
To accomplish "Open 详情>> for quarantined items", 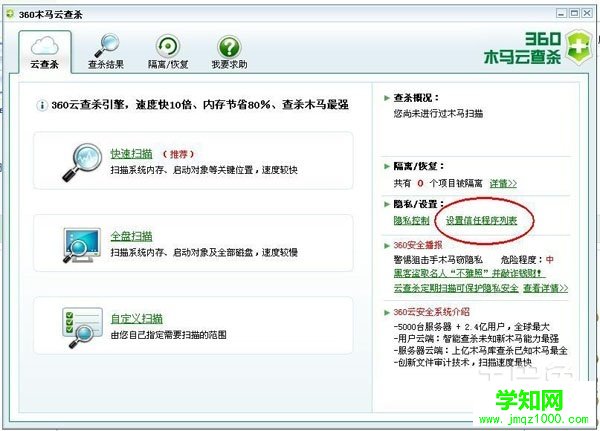I will pos(503,184).
